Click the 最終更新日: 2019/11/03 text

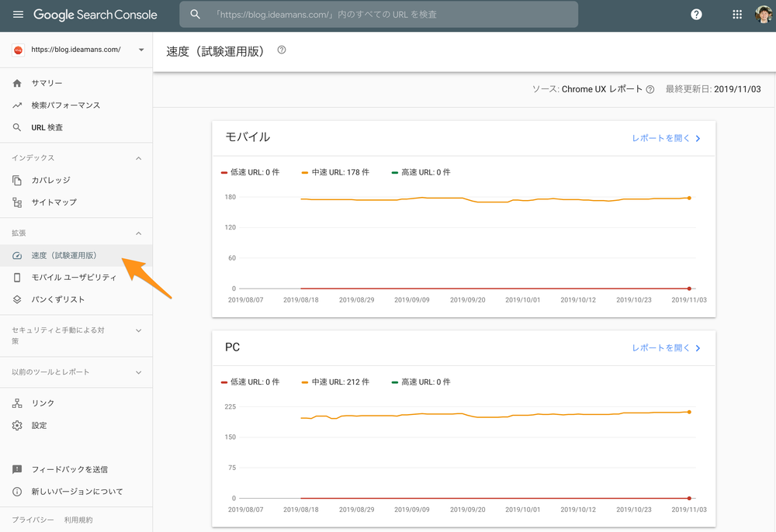(713, 89)
